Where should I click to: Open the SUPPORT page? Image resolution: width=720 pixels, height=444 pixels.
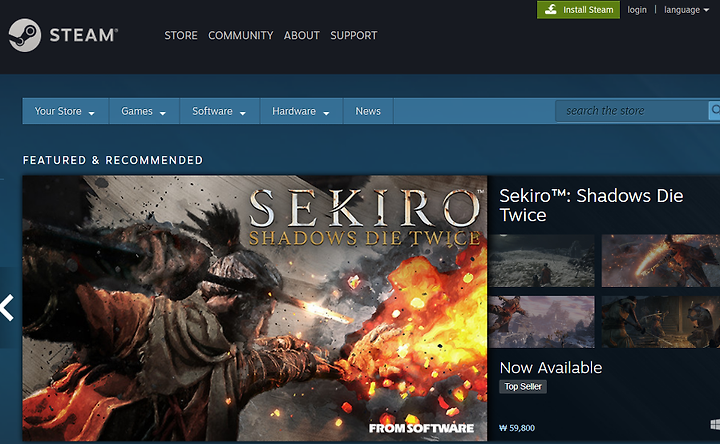pyautogui.click(x=354, y=35)
